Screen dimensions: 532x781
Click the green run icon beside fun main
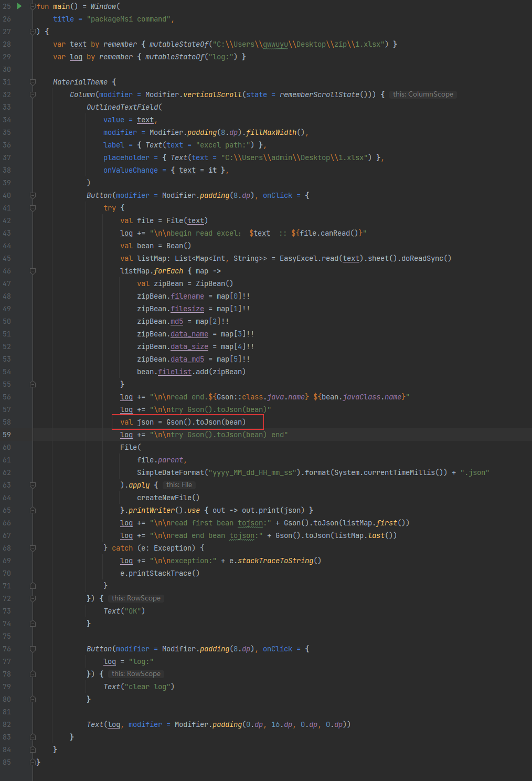tap(19, 6)
